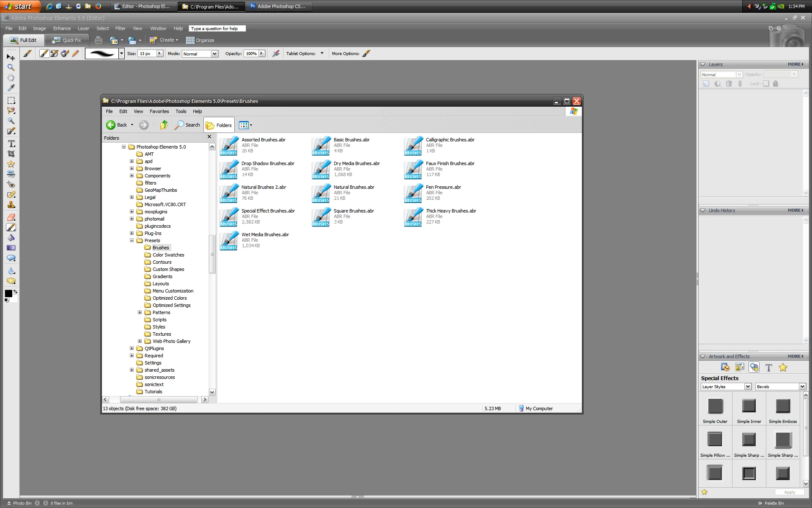This screenshot has height=508, width=812.
Task: Select the Hand tool
Action: (11, 78)
